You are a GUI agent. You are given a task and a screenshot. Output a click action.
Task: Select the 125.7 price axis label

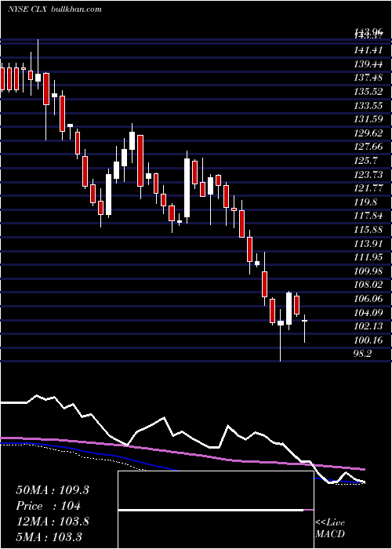(x=366, y=160)
